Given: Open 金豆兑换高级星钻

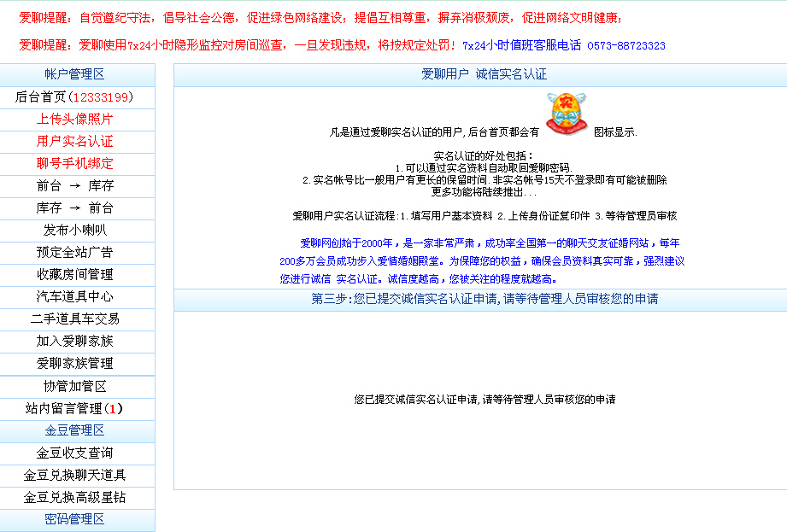Looking at the screenshot, I should click(74, 498).
